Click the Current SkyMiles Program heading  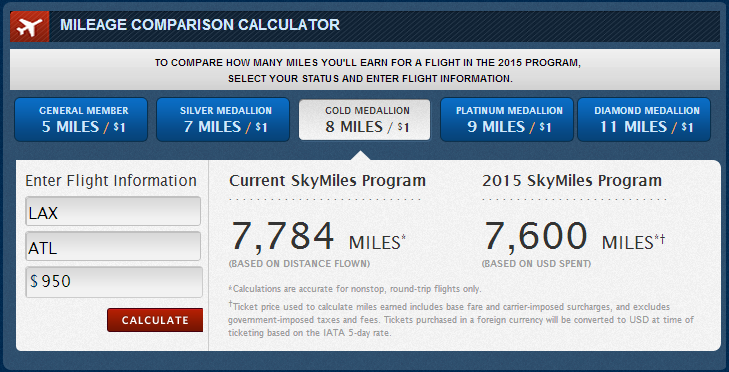327,180
